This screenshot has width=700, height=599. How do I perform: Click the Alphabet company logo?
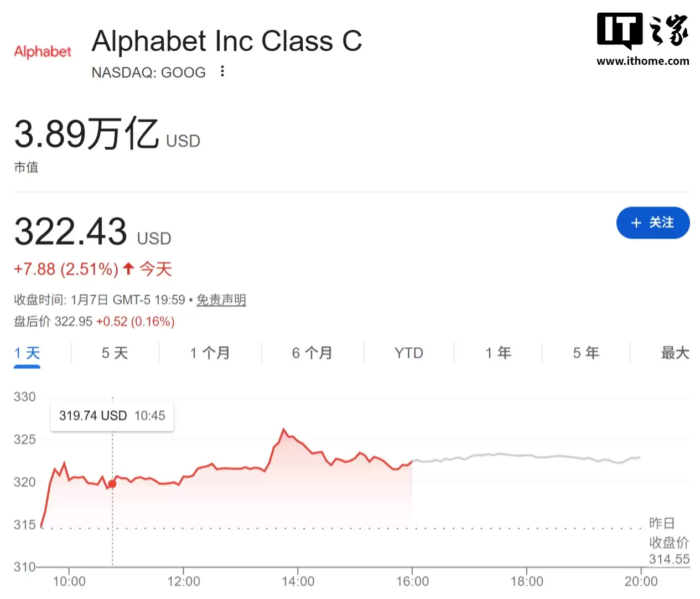[42, 51]
